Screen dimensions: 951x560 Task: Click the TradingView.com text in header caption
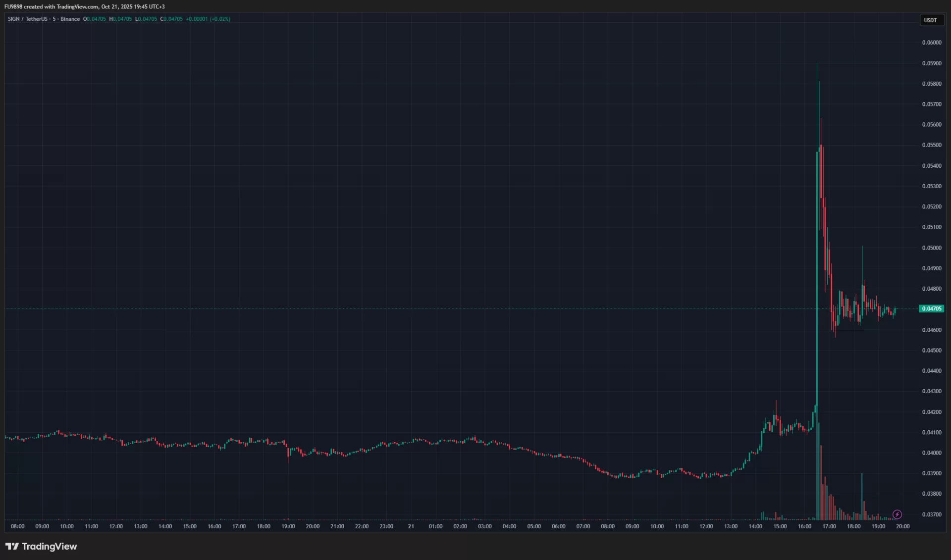(x=78, y=6)
